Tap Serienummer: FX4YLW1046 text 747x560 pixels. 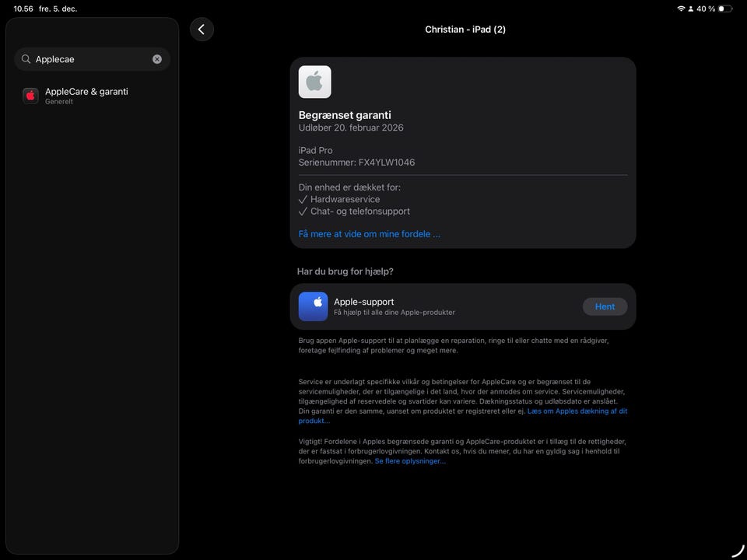[x=356, y=163]
